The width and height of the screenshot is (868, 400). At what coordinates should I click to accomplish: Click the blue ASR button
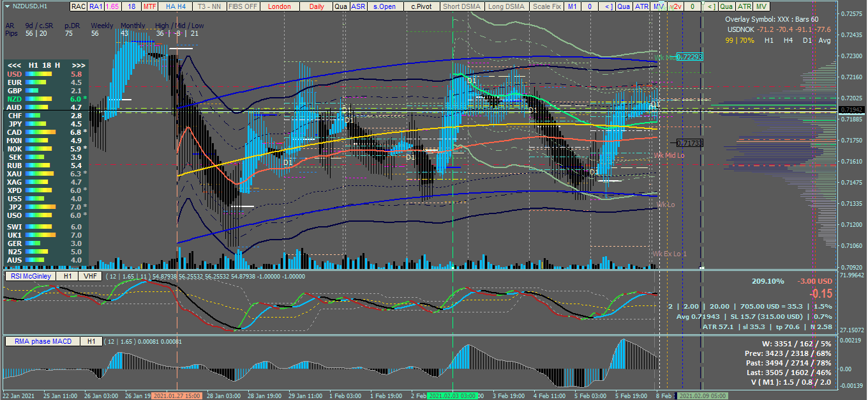click(359, 6)
